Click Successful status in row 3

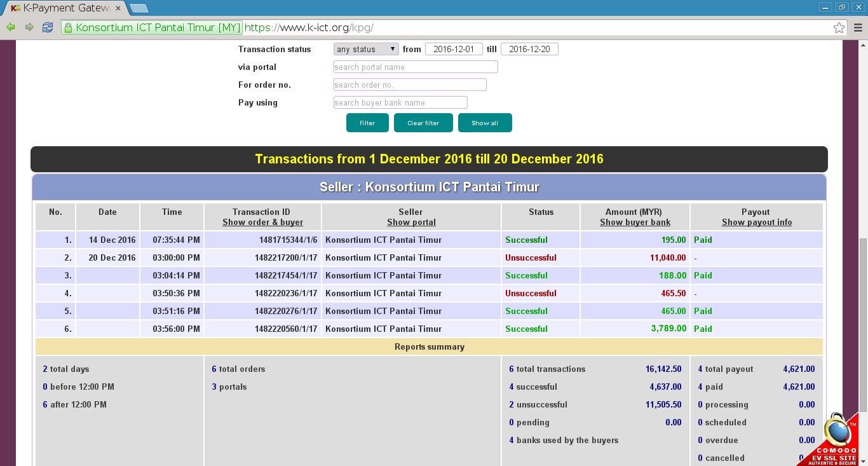(526, 275)
